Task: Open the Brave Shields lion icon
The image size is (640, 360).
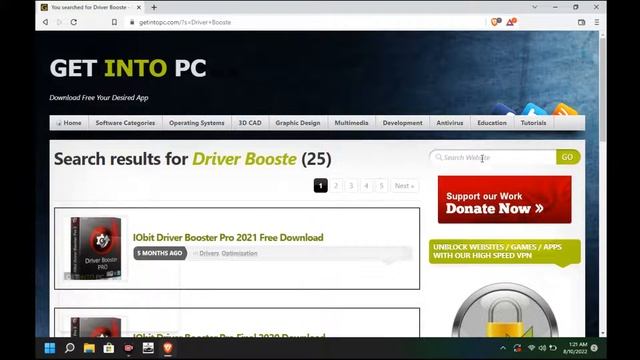Action: [x=496, y=22]
